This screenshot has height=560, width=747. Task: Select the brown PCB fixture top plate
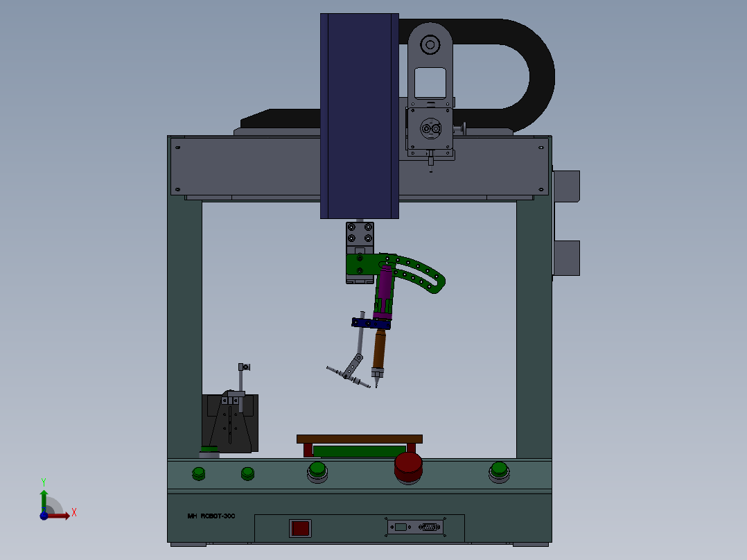click(359, 439)
